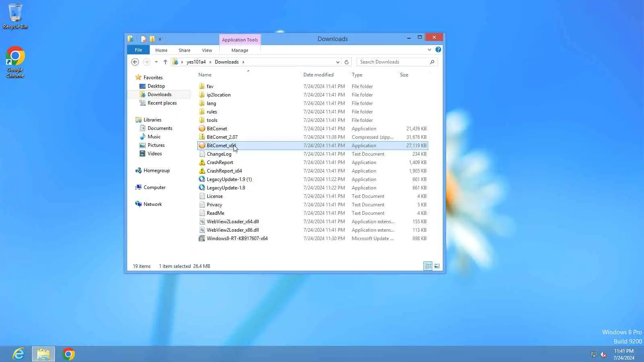Expand the root breadcrumb arrow before yes101a4
Viewport: 644px width, 362px height.
point(182,62)
